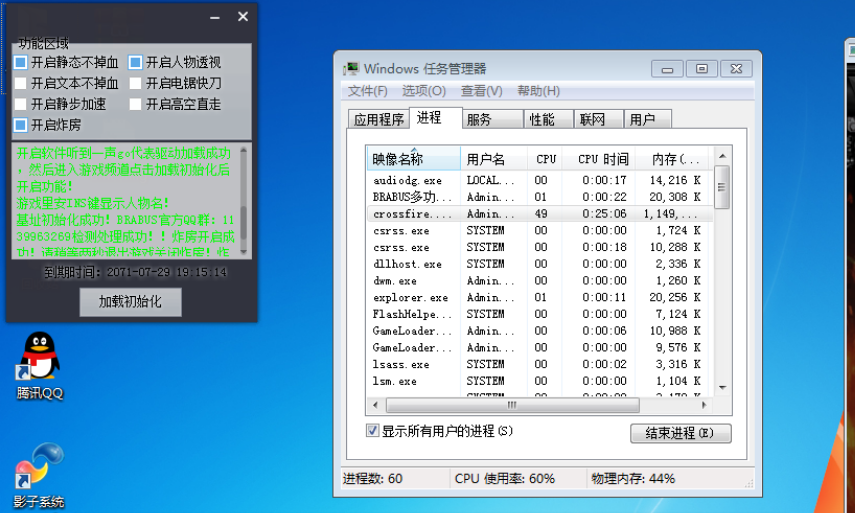
Task: Click log panel scroll down arrow
Action: [x=243, y=252]
